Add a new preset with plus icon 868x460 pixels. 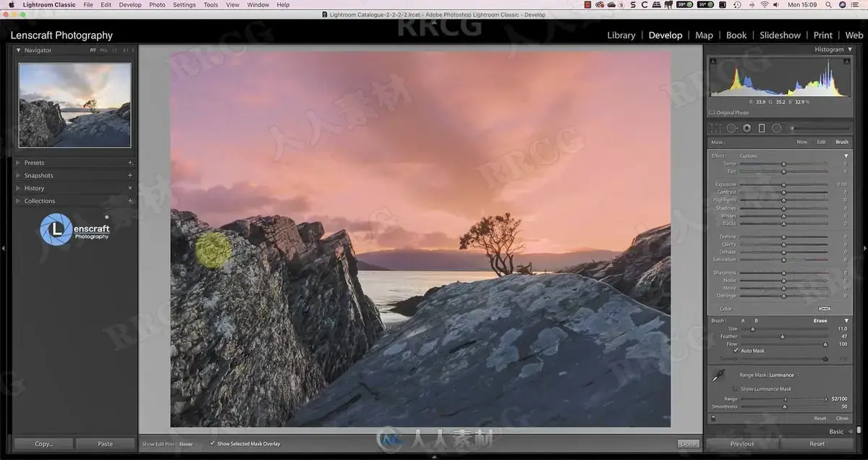tap(130, 163)
